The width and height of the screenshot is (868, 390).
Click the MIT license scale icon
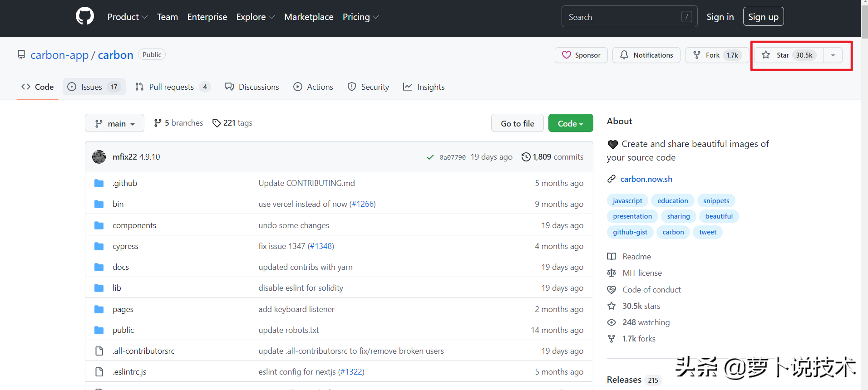click(612, 273)
